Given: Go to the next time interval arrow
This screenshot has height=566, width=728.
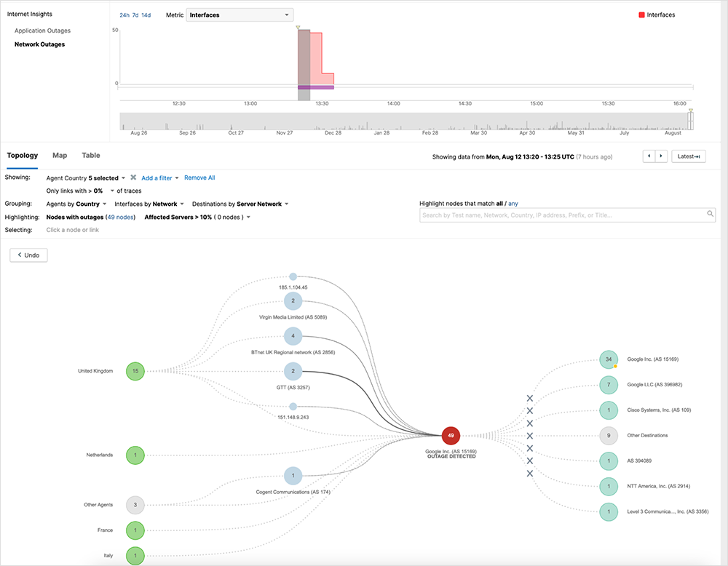Looking at the screenshot, I should point(661,156).
